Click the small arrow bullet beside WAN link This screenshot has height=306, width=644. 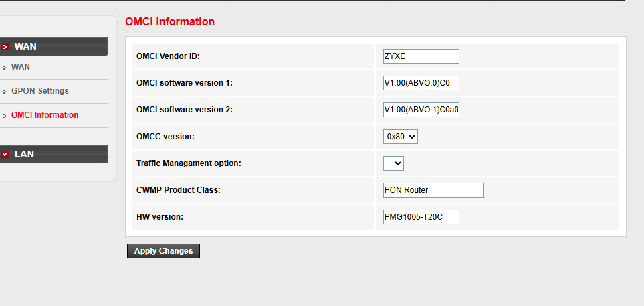point(5,68)
